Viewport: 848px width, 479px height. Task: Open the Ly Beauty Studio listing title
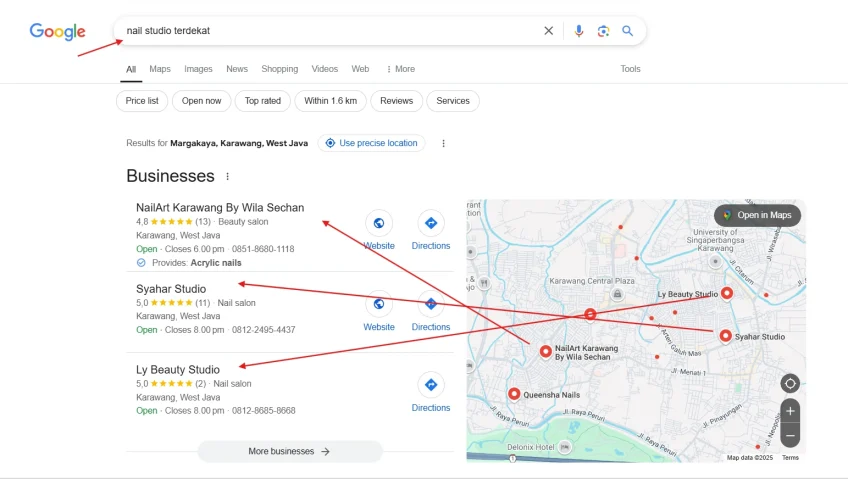click(x=178, y=370)
